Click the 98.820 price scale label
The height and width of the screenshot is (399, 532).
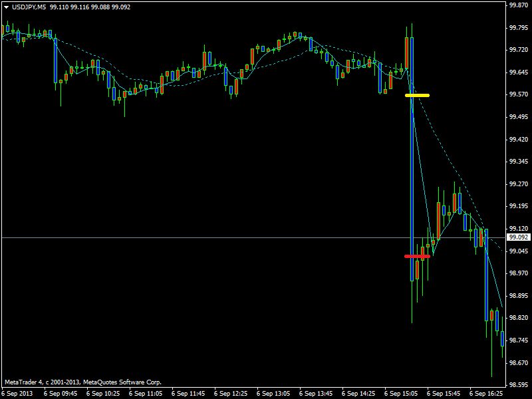pos(519,318)
